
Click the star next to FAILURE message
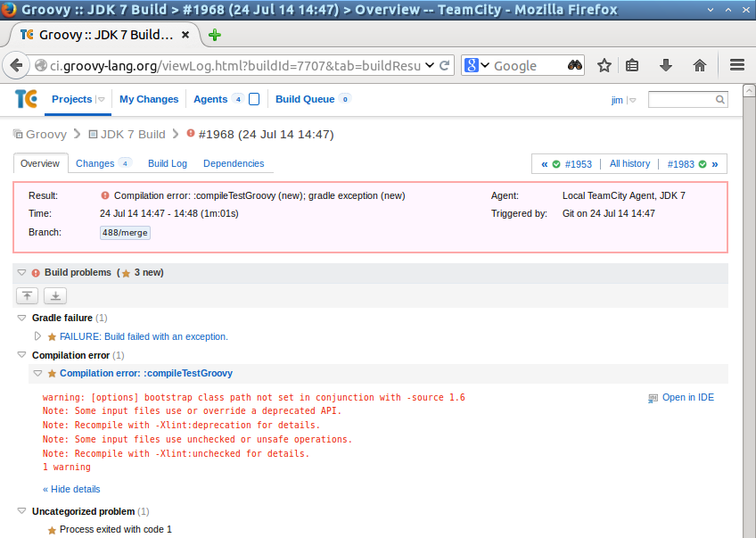[x=52, y=336]
